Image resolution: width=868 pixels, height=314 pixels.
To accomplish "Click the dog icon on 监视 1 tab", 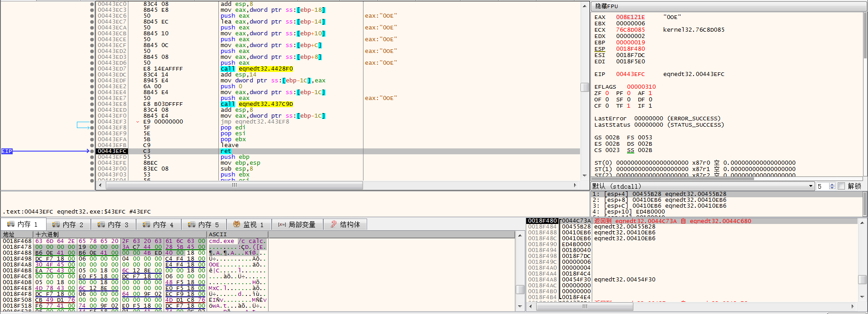I will (x=236, y=224).
